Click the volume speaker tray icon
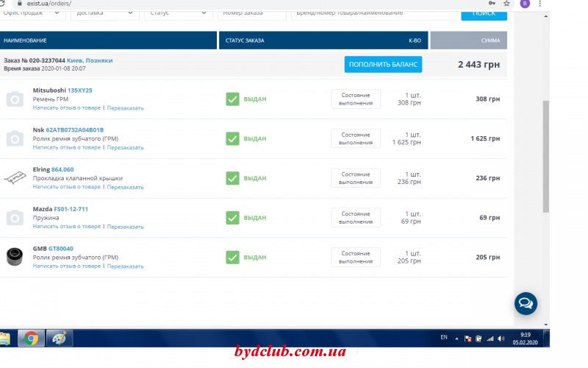 501,339
